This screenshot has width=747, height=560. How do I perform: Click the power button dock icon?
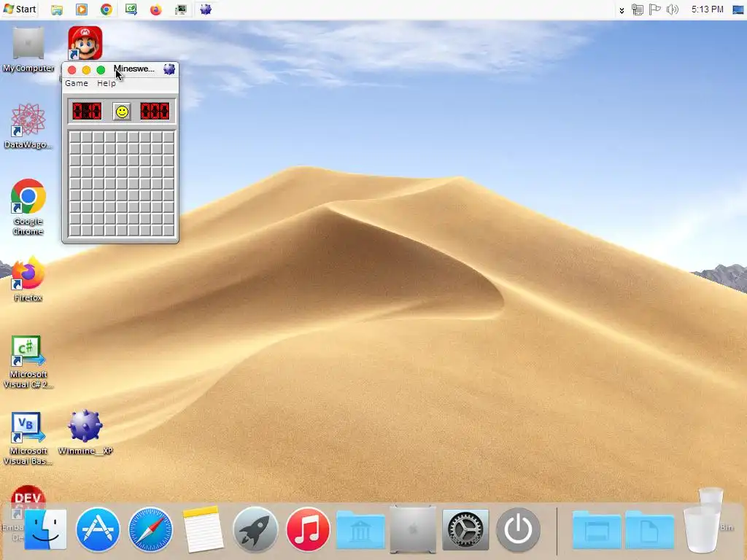pos(518,529)
